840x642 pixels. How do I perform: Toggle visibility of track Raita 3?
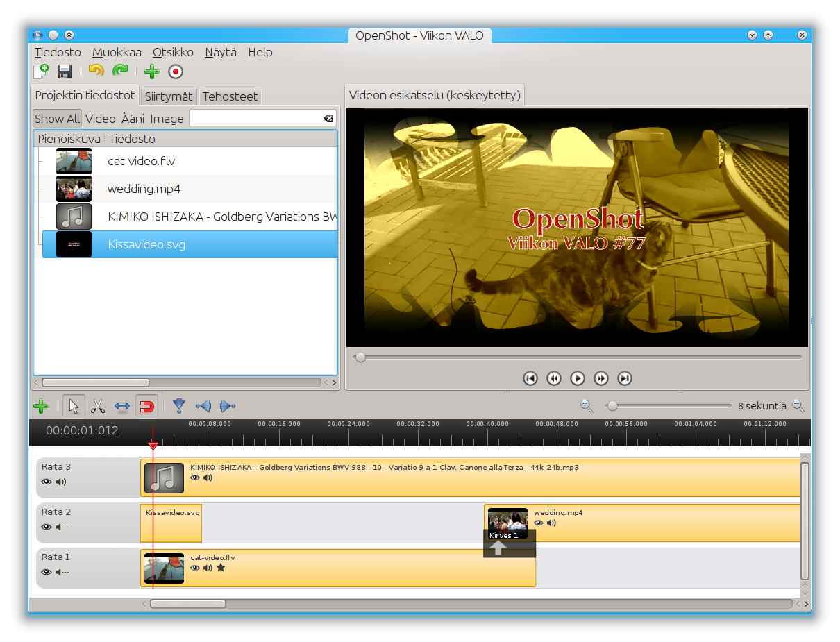(x=47, y=482)
